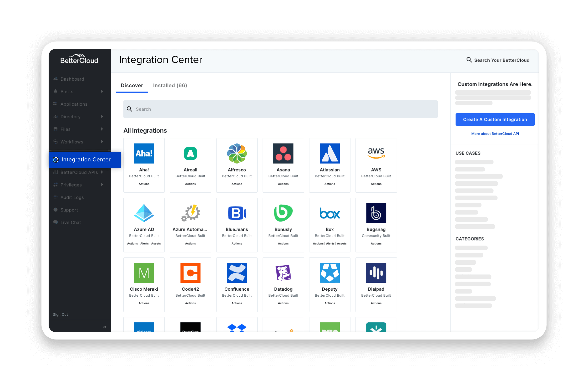Click the Box logo
The image size is (588, 381).
coord(329,213)
